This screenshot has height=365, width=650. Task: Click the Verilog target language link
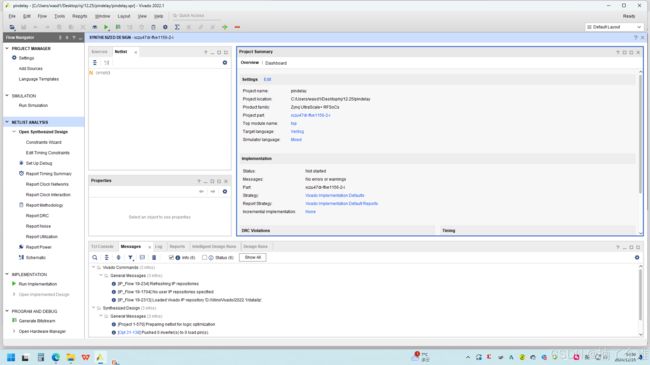point(297,131)
